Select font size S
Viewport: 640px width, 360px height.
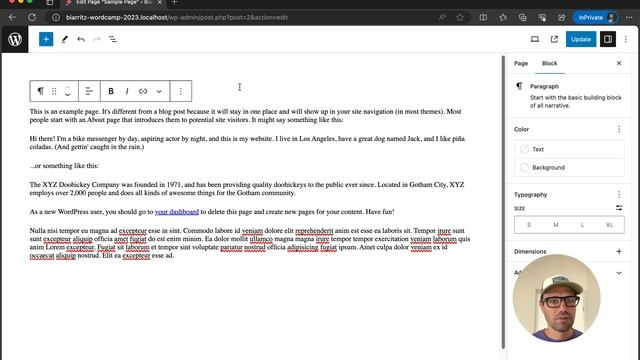click(529, 225)
